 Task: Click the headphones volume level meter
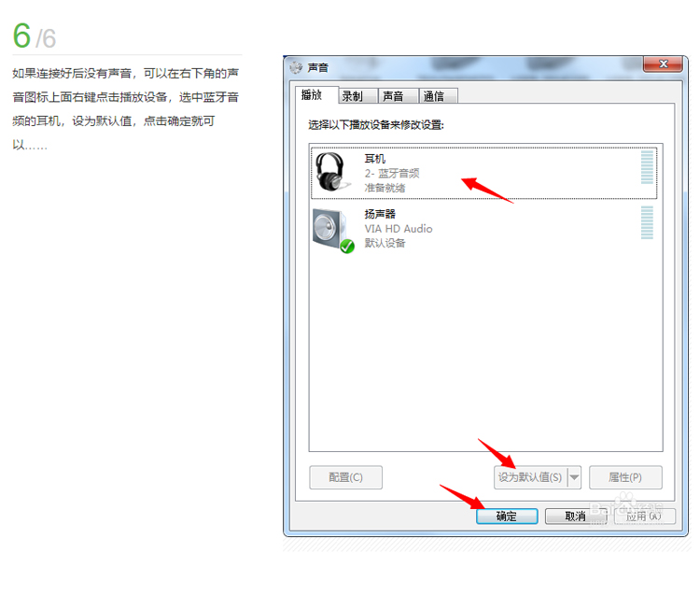click(x=647, y=167)
